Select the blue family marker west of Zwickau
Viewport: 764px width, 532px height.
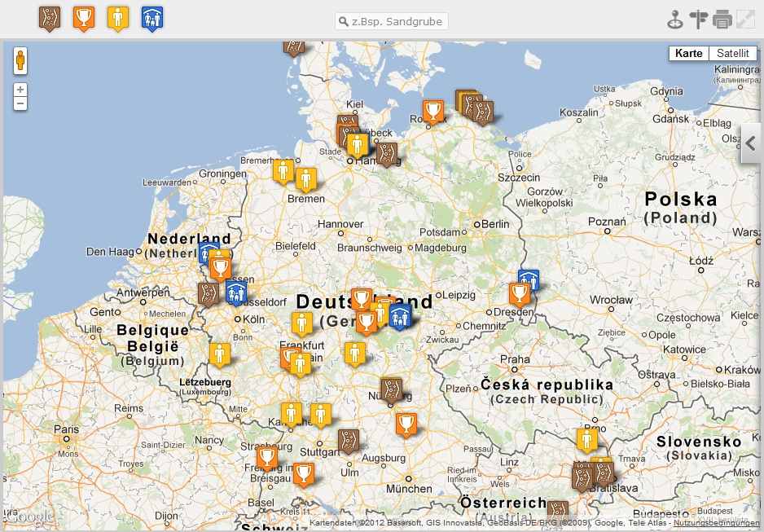point(401,317)
